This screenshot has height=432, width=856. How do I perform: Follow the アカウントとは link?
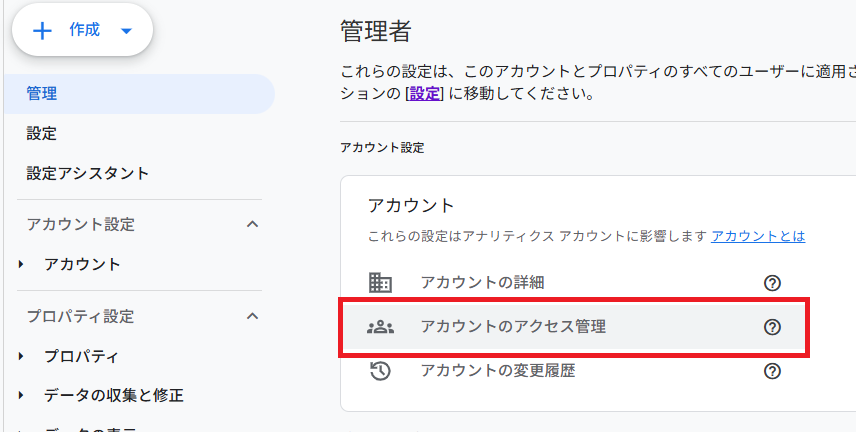[758, 237]
